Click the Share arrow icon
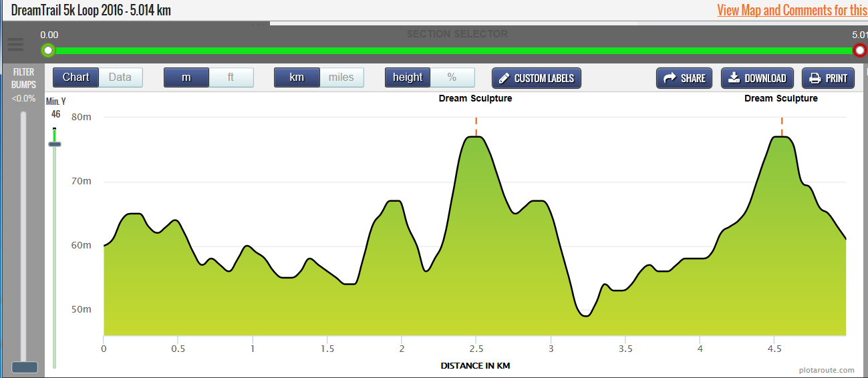The height and width of the screenshot is (378, 868). [x=670, y=78]
